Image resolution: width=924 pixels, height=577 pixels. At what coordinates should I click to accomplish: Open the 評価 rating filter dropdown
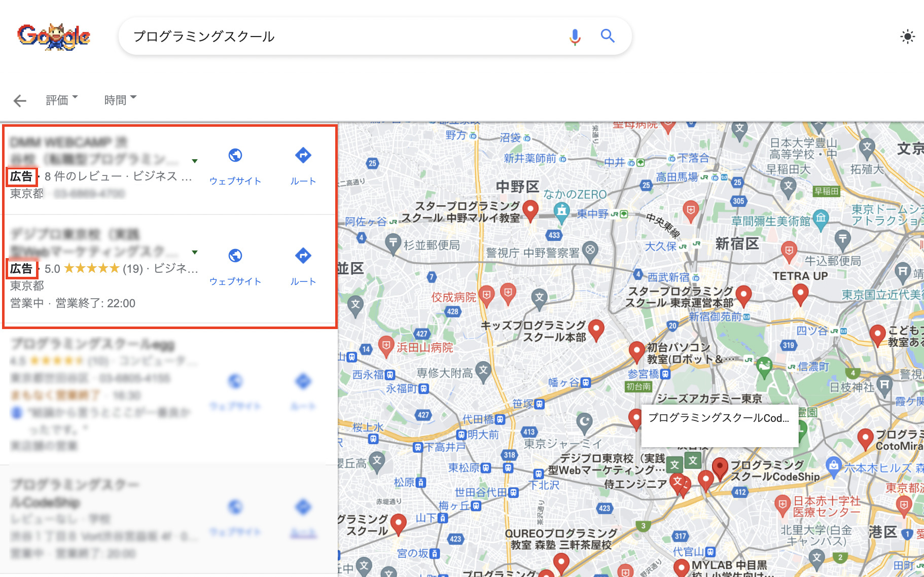click(61, 99)
